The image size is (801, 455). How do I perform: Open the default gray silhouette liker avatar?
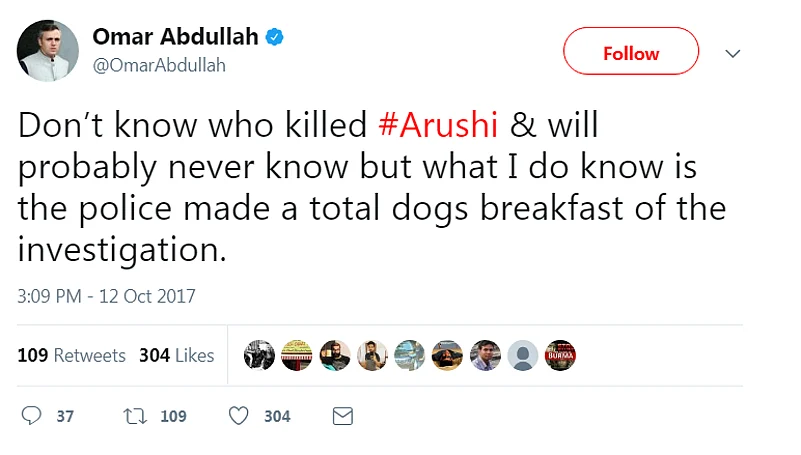pyautogui.click(x=522, y=355)
